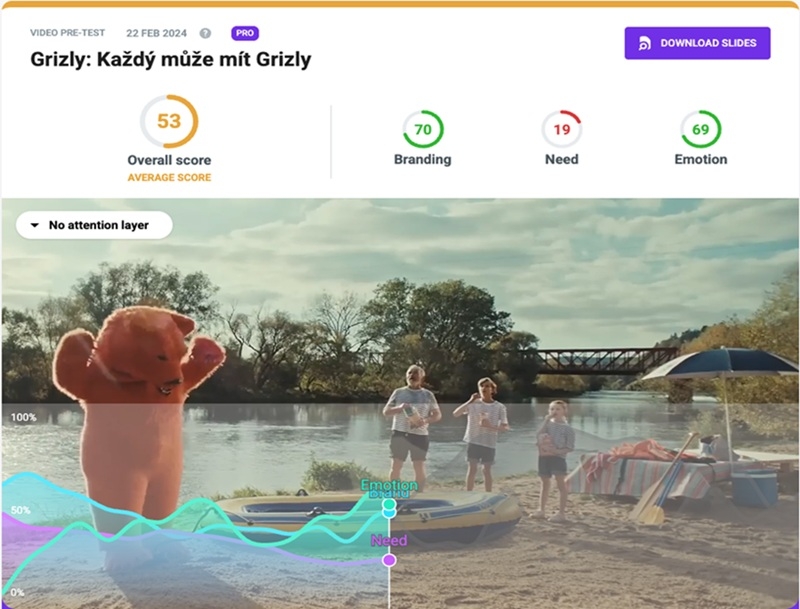Select the Overall score 53 gauge
The width and height of the screenshot is (800, 609).
coord(169,121)
